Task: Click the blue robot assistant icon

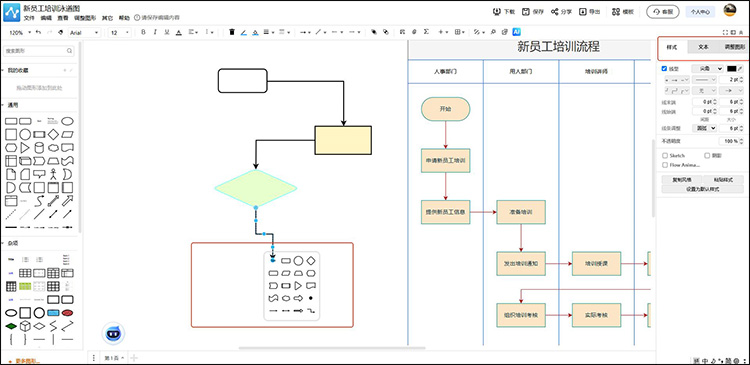Action: [113, 333]
